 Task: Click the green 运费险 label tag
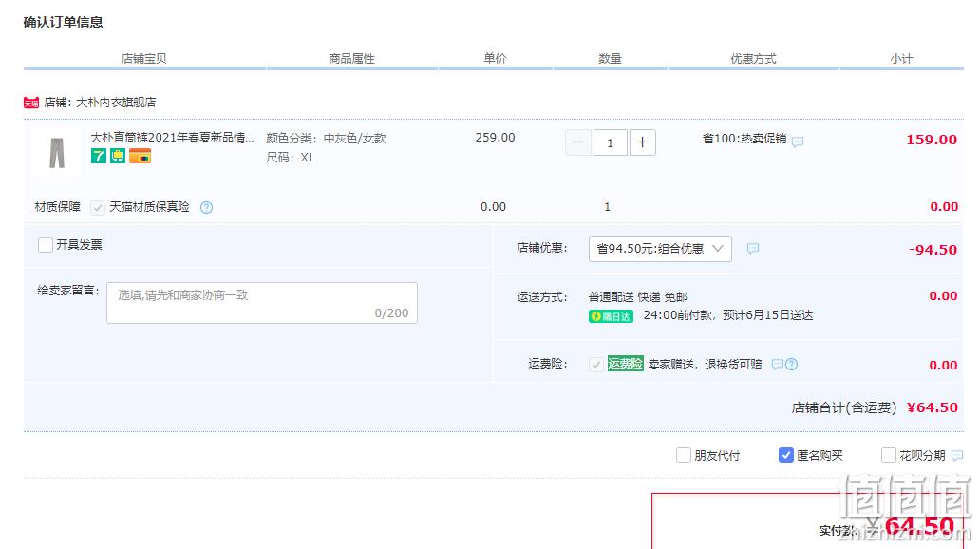pos(626,363)
